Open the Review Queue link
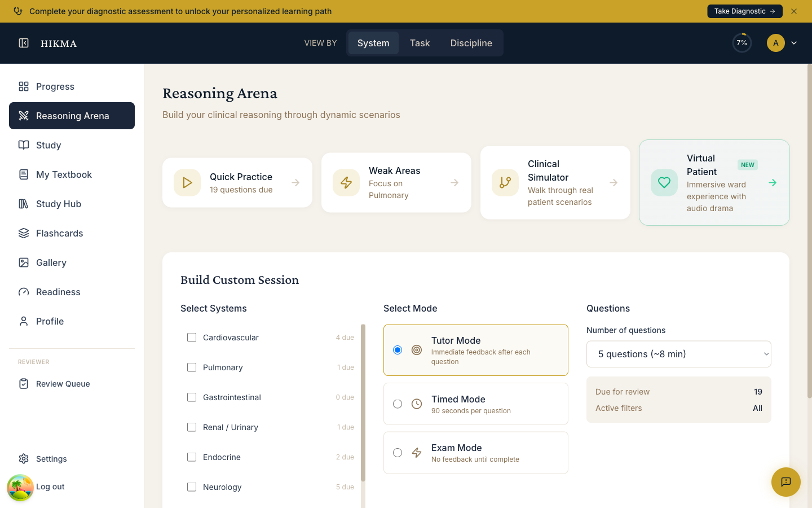Screen dimensions: 812x508 point(72,384)
